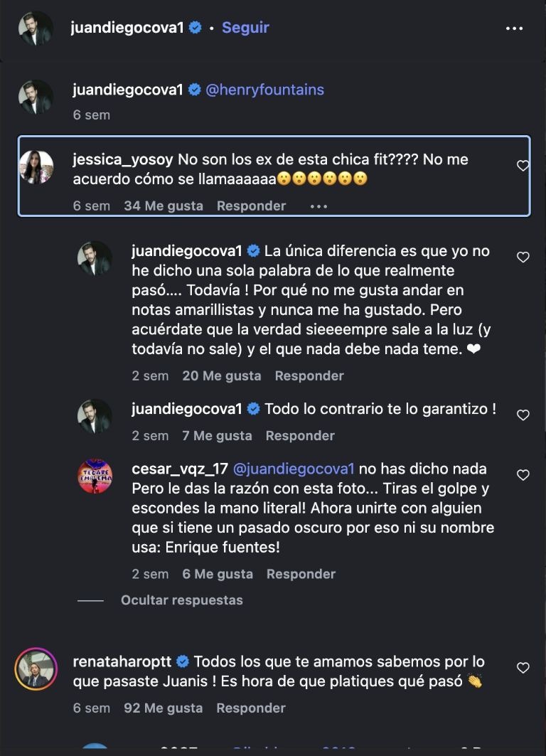Click the @juandiegocova1 mention in cesar's reply

click(293, 469)
